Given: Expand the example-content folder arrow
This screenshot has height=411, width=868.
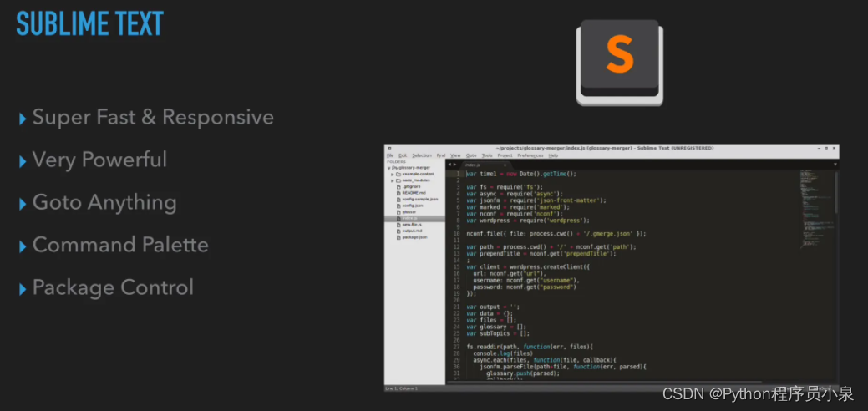Looking at the screenshot, I should tap(393, 174).
